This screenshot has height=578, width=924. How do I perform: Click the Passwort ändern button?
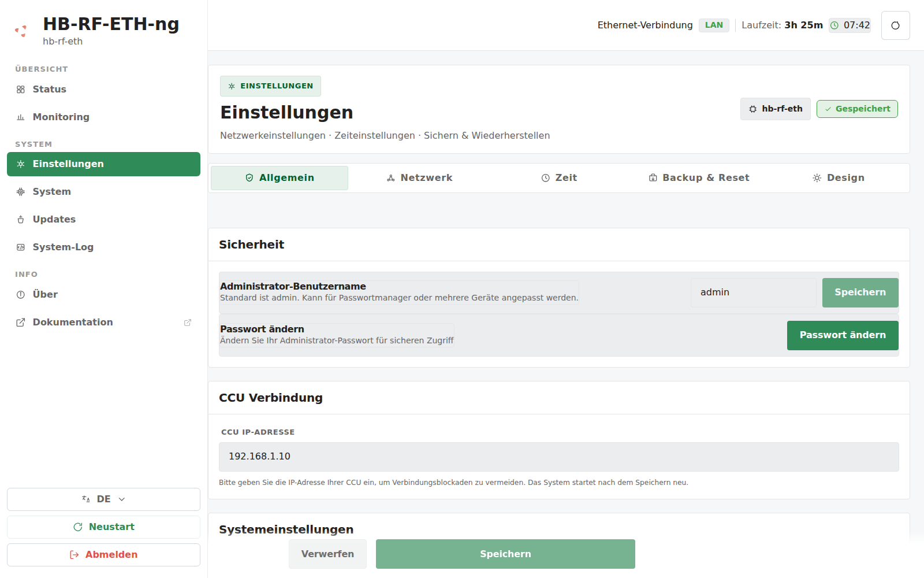point(843,335)
